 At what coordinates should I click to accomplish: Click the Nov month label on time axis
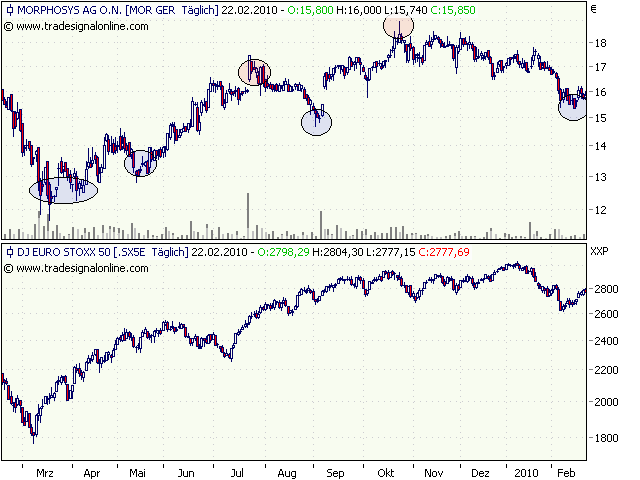click(x=433, y=473)
